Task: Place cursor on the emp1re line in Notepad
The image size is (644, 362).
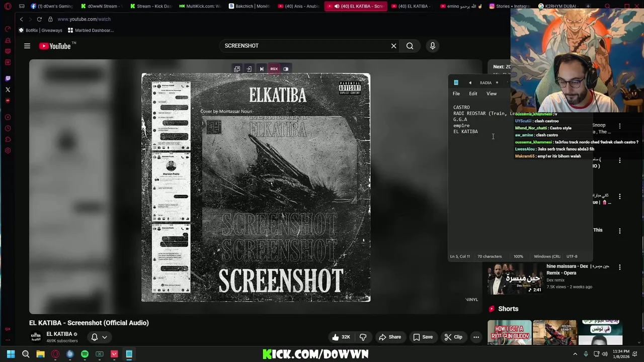Action: point(461,126)
